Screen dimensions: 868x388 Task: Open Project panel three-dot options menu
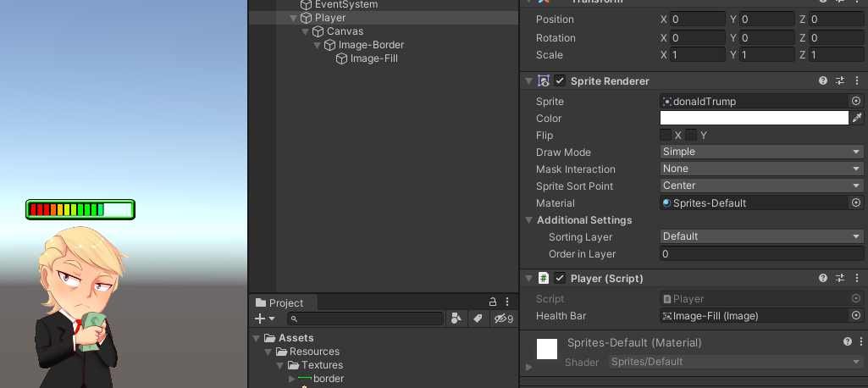[x=507, y=302]
